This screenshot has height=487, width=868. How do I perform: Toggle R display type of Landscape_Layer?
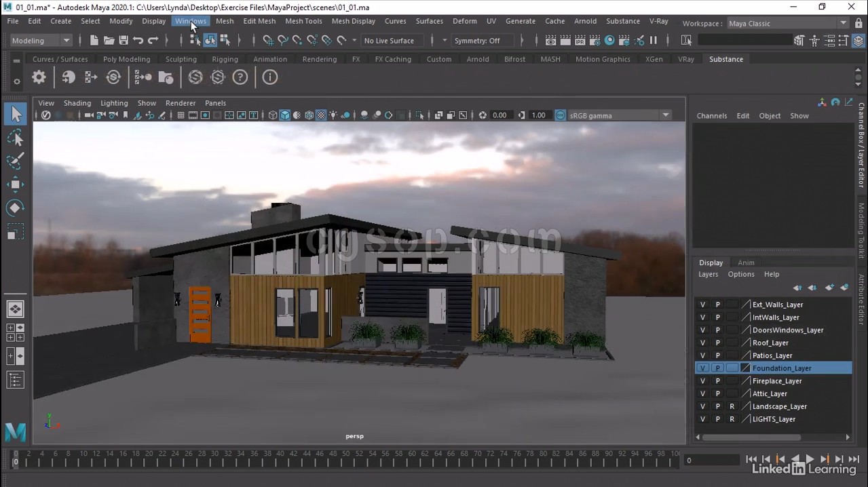tap(732, 406)
